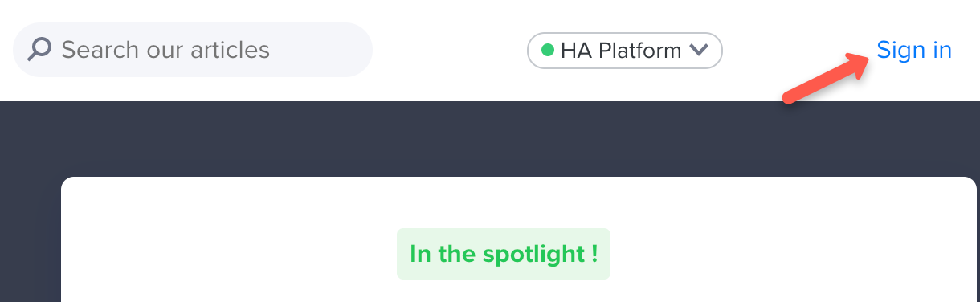Click the Sign in link

(914, 50)
